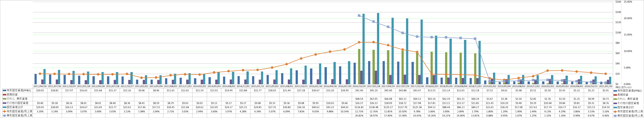The image size is (644, 118).
Task: Select the $17.46 total cell
Action: (142, 107)
